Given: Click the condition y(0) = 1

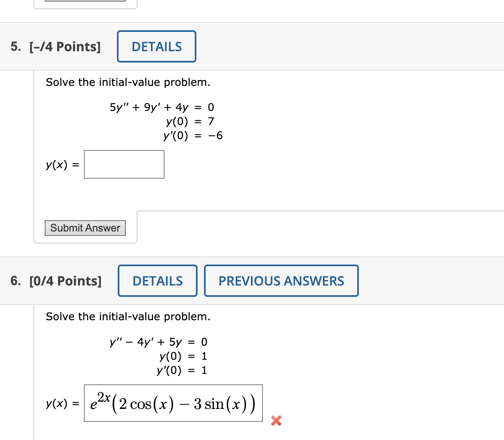Looking at the screenshot, I should (x=183, y=356).
